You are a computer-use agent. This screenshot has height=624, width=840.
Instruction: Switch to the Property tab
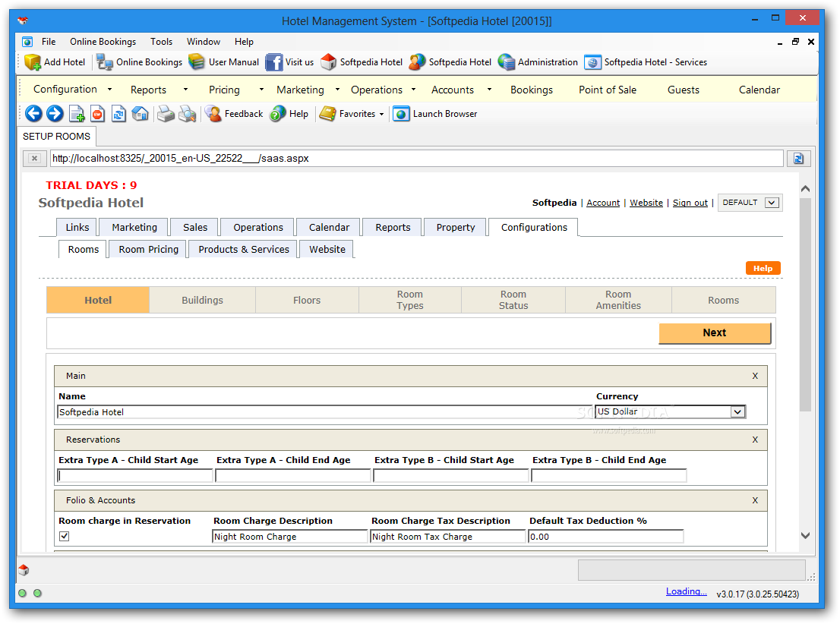point(456,227)
